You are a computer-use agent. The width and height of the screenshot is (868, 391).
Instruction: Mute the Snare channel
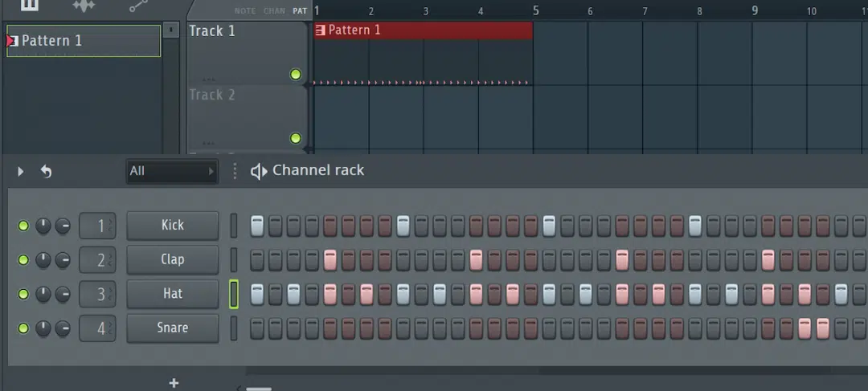pos(23,328)
